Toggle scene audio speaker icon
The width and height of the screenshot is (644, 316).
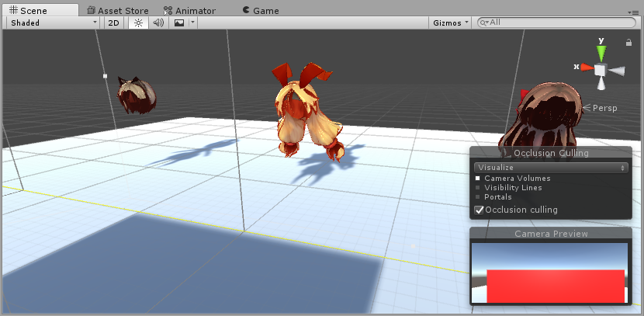(x=158, y=23)
